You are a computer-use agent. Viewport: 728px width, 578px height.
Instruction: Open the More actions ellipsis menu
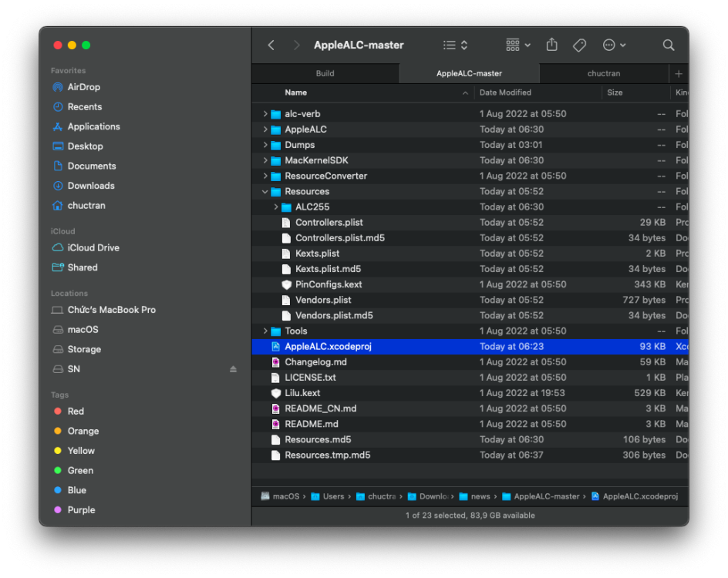(x=614, y=45)
